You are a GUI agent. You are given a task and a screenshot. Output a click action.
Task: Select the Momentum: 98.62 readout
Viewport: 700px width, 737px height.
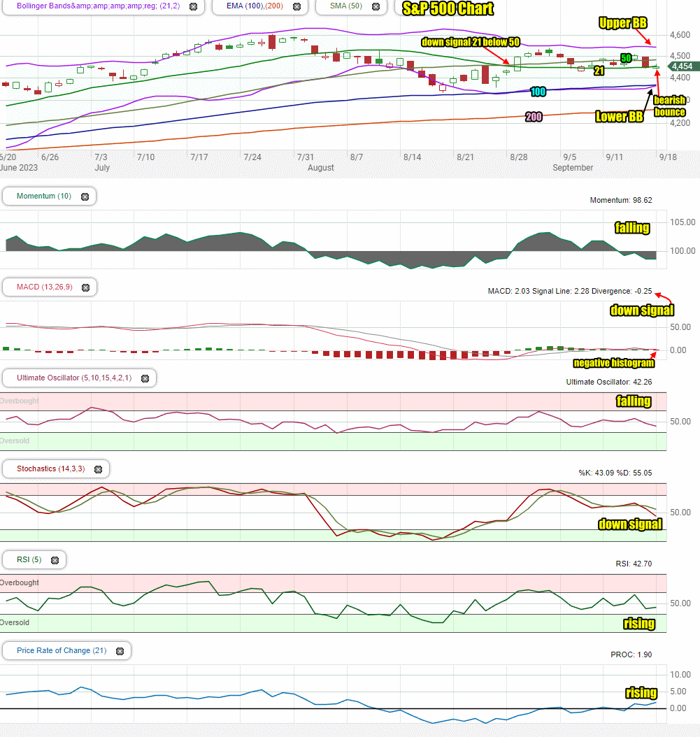pyautogui.click(x=621, y=200)
